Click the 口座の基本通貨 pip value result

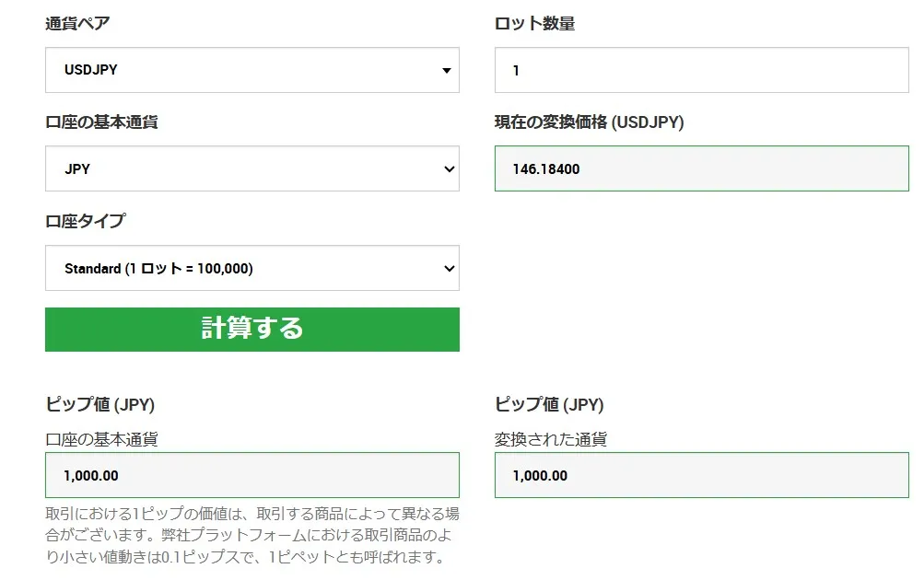tap(252, 474)
